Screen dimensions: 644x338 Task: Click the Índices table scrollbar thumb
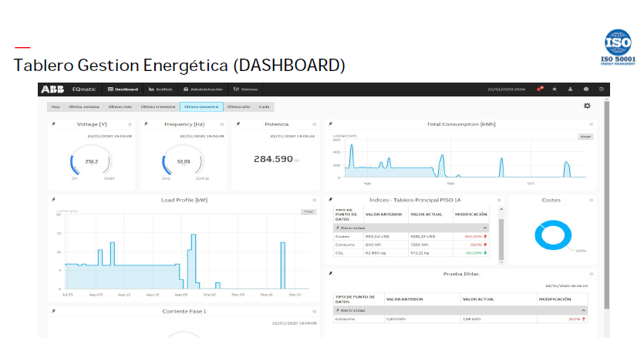click(x=501, y=239)
